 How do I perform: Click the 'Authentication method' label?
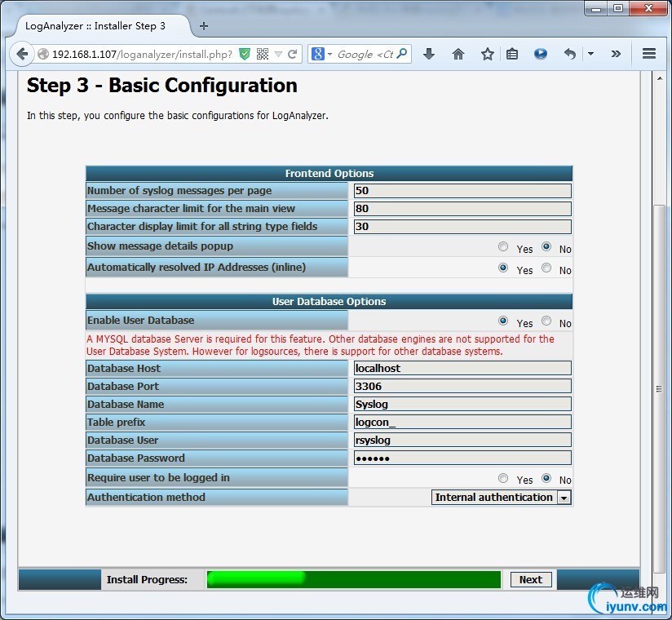tap(146, 498)
